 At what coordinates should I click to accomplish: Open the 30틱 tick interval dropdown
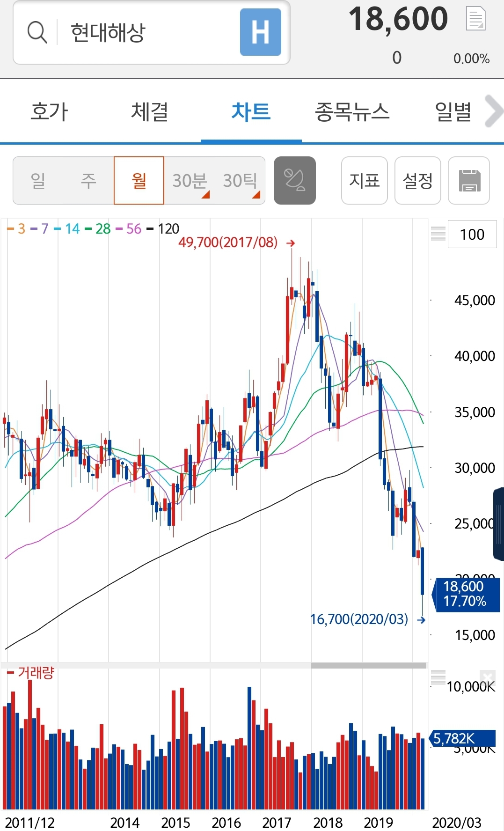(240, 180)
